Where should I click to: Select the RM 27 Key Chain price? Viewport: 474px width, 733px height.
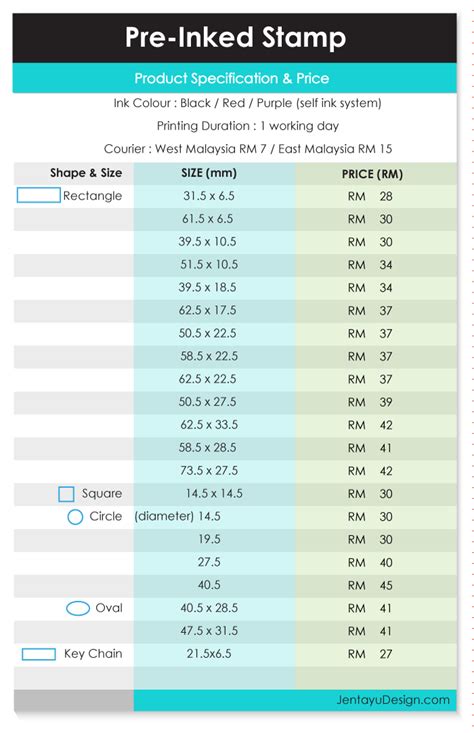tap(370, 654)
